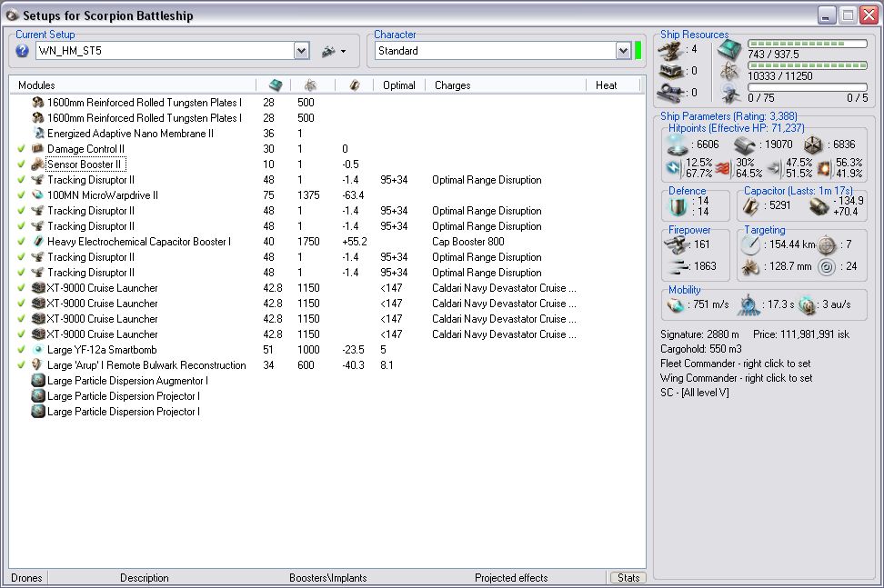884x588 pixels.
Task: Click the Sensor Booster II module icon
Action: coord(38,164)
